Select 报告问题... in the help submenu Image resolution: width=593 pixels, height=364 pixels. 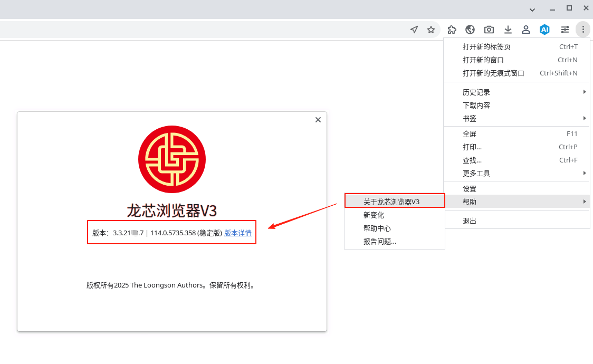[395, 242]
